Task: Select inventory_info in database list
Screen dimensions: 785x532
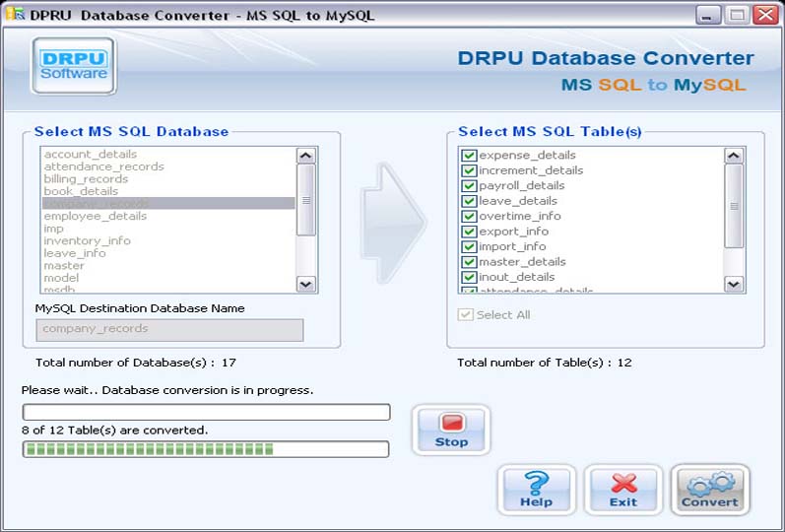Action: coord(88,240)
